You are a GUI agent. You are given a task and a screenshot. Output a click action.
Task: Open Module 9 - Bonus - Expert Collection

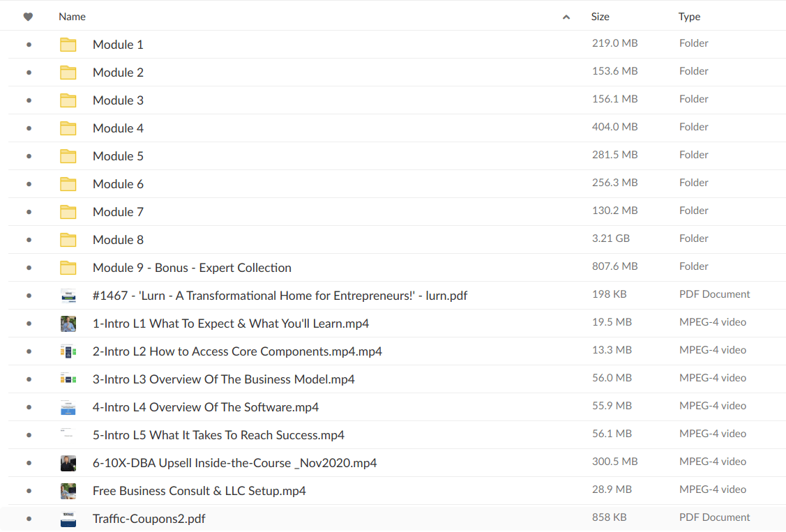pos(192,267)
